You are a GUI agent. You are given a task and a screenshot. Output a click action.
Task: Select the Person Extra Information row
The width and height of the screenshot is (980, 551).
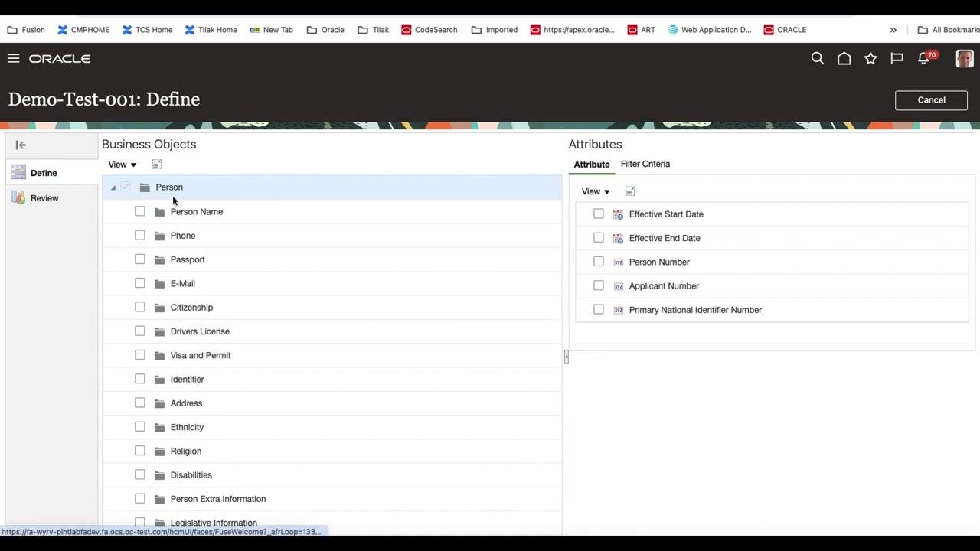click(332, 499)
